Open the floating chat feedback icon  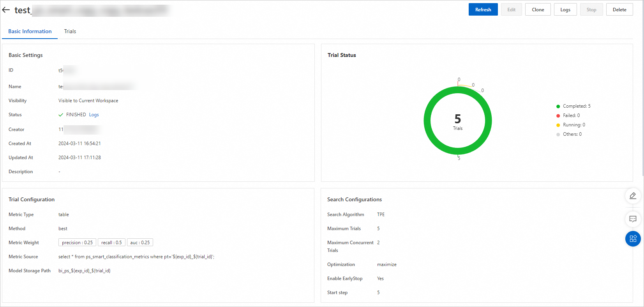pyautogui.click(x=633, y=219)
